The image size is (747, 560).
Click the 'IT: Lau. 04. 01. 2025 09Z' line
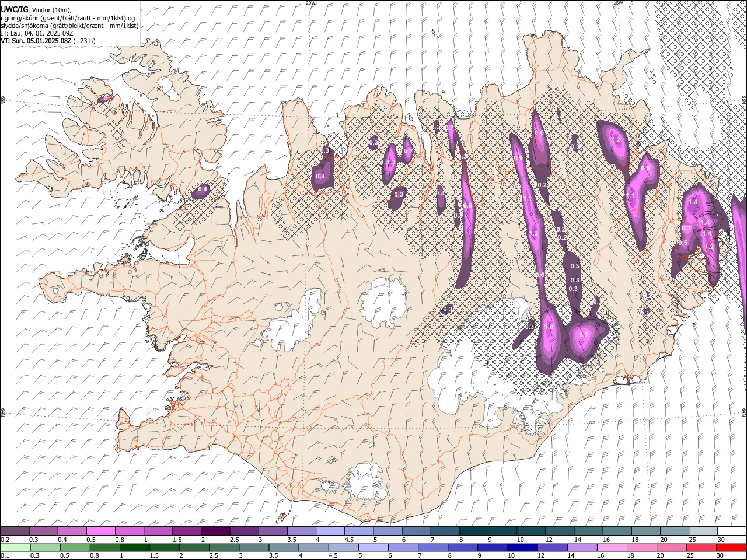pyautogui.click(x=37, y=33)
